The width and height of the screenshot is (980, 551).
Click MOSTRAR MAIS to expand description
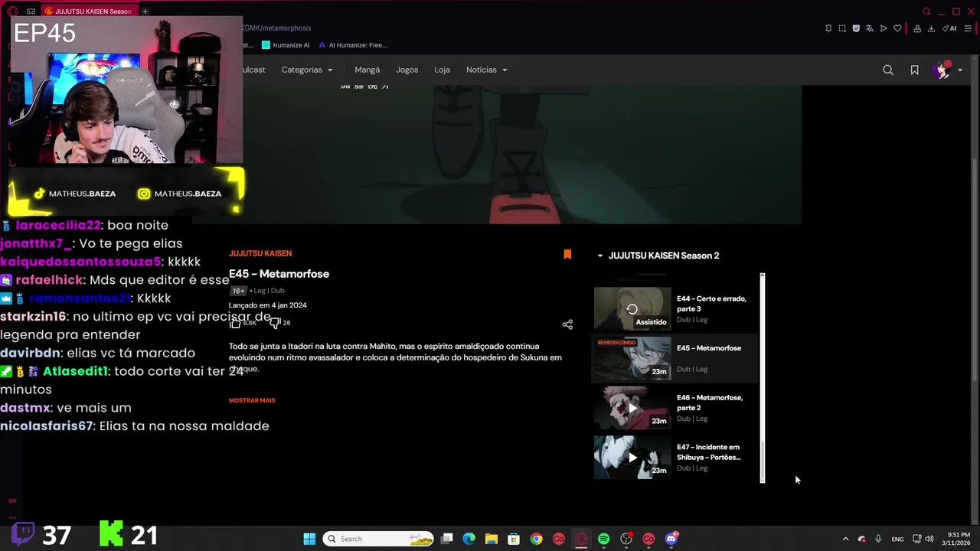pos(252,400)
